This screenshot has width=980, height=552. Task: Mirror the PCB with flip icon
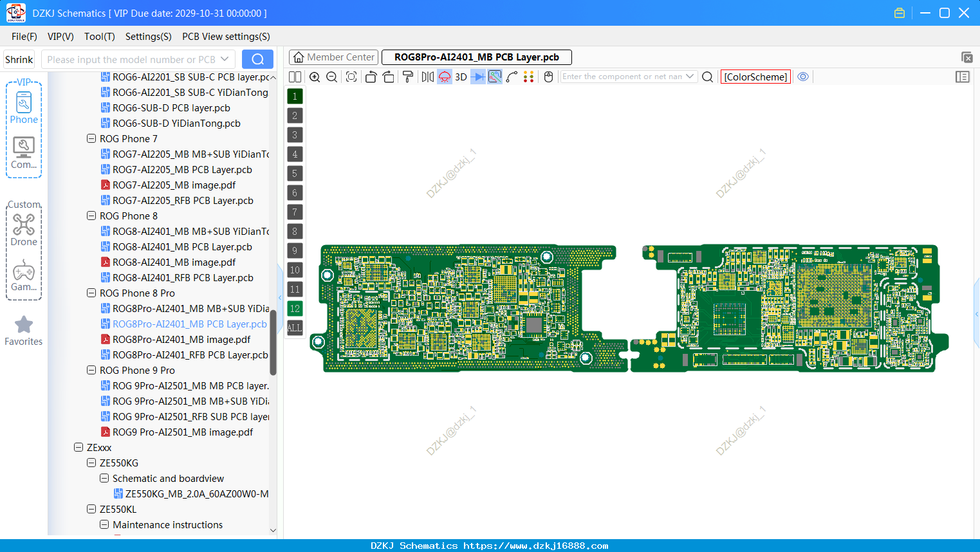click(x=428, y=77)
